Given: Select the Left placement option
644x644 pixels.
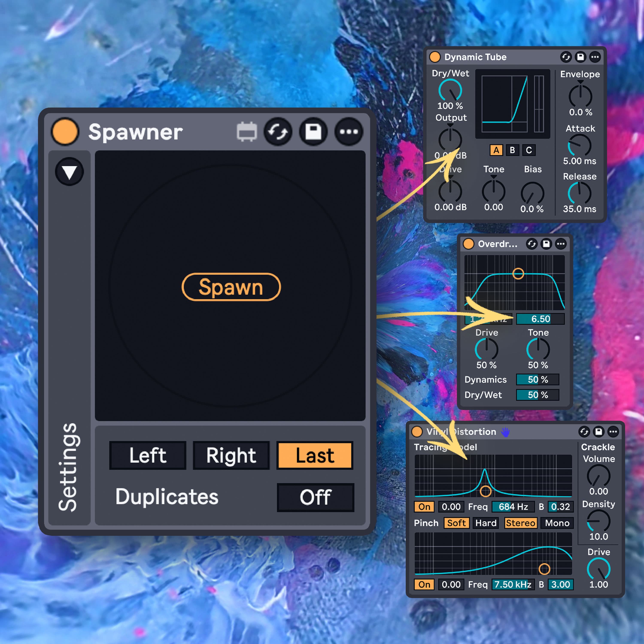Looking at the screenshot, I should click(148, 455).
